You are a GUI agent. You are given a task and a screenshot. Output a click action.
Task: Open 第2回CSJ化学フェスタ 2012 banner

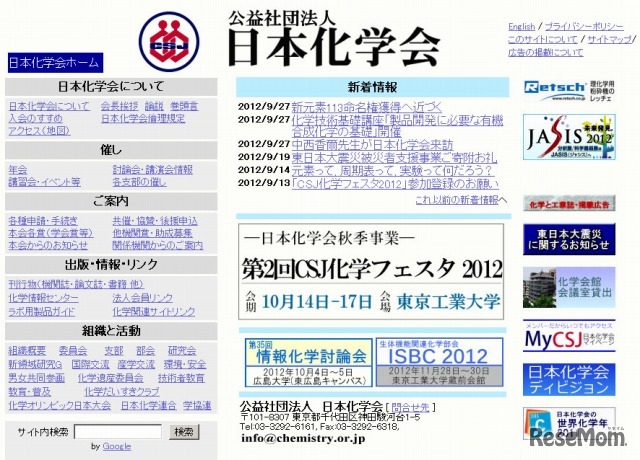pos(371,272)
